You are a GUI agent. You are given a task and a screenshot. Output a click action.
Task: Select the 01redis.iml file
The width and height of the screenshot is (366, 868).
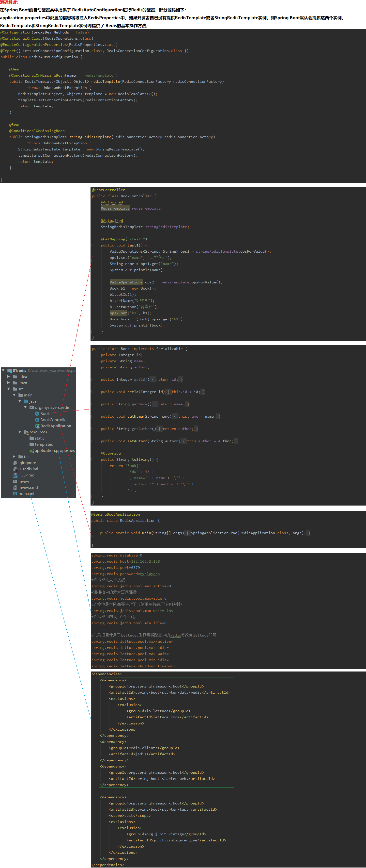click(x=28, y=469)
